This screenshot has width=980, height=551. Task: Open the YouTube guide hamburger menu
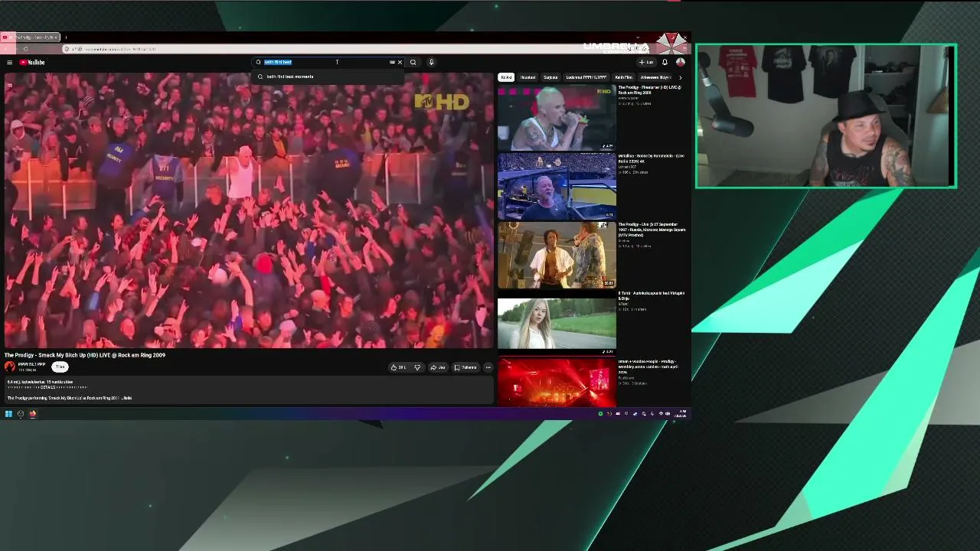(x=9, y=62)
